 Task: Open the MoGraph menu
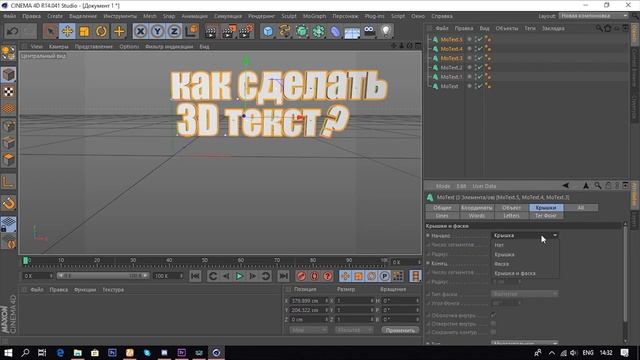(x=314, y=16)
